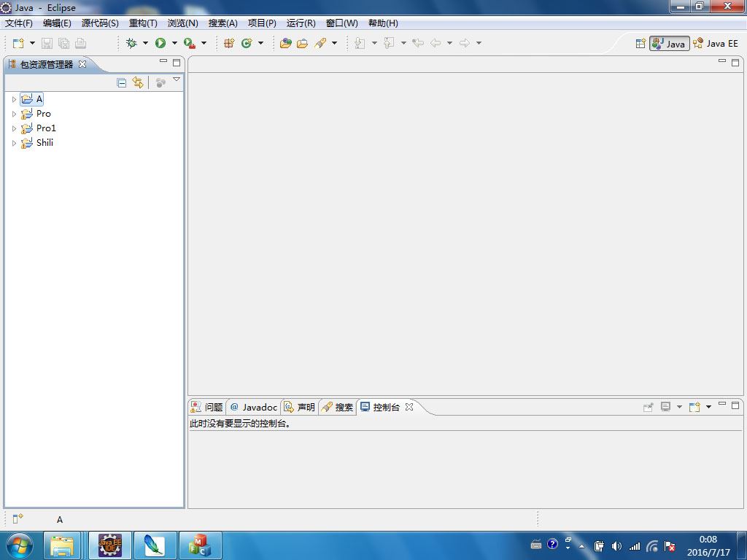Close the 控制台 console tab
The width and height of the screenshot is (747, 560).
tap(409, 407)
